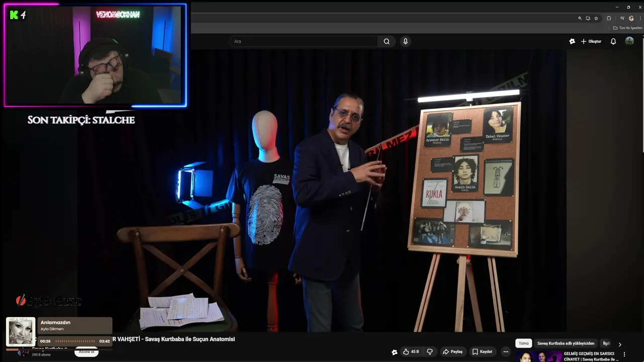Select the Tümü filter chip
644x362 pixels.
tap(524, 343)
